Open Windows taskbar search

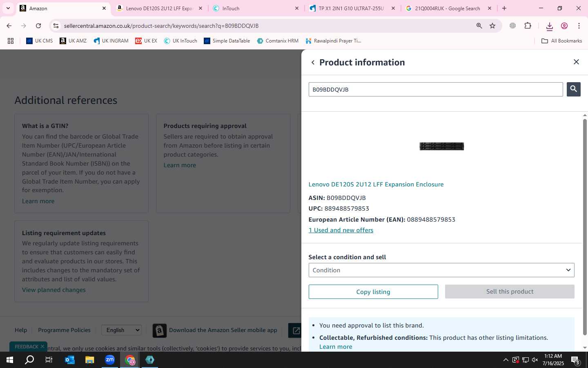coord(29,360)
